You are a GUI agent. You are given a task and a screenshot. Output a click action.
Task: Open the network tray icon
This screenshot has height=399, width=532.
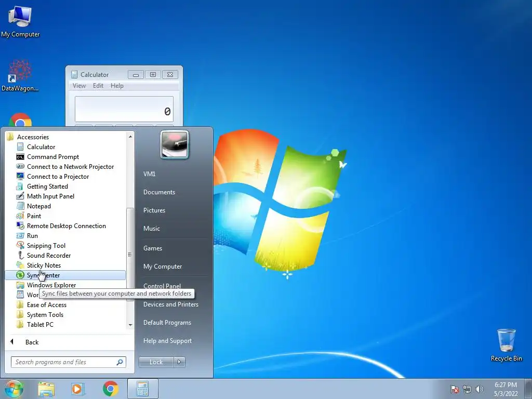tap(467, 389)
